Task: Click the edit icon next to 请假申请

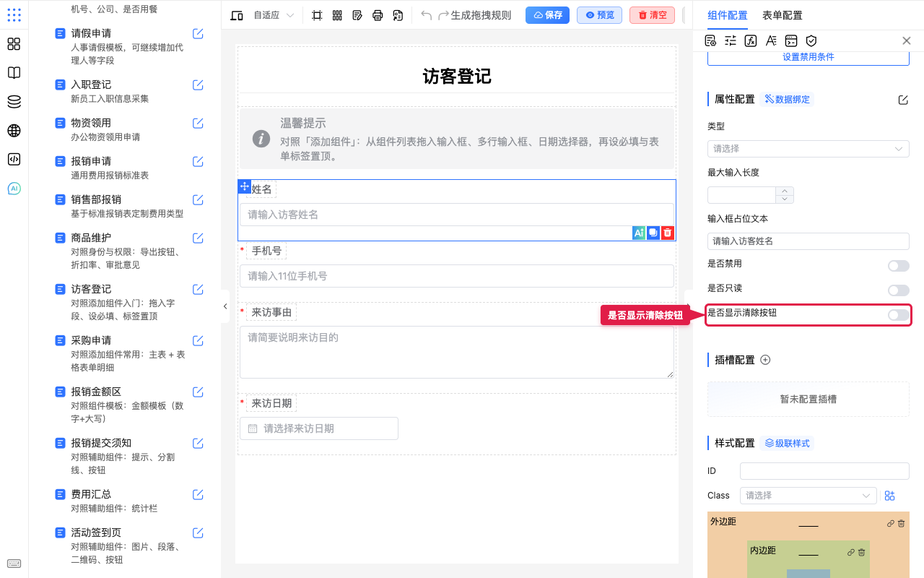Action: [198, 33]
